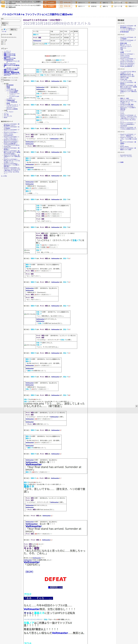Open the メンバー専用掲示板 link
Viewport: 138px width, 644px height.
coord(12,102)
